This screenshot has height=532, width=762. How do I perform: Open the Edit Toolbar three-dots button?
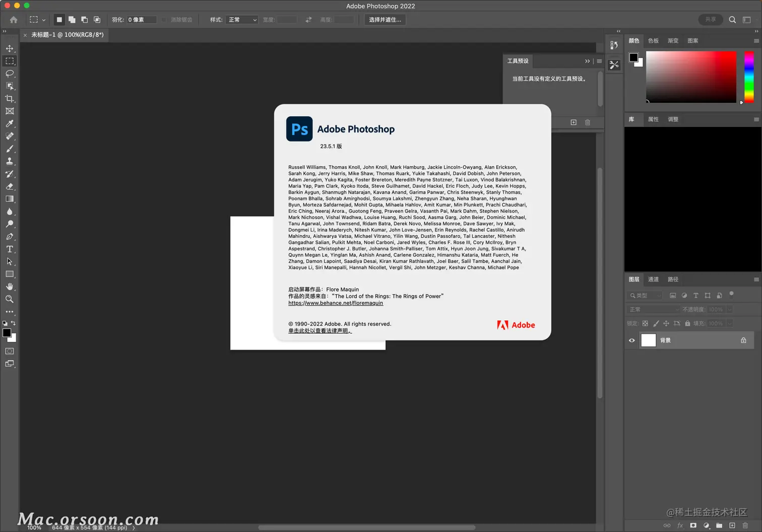coord(10,312)
